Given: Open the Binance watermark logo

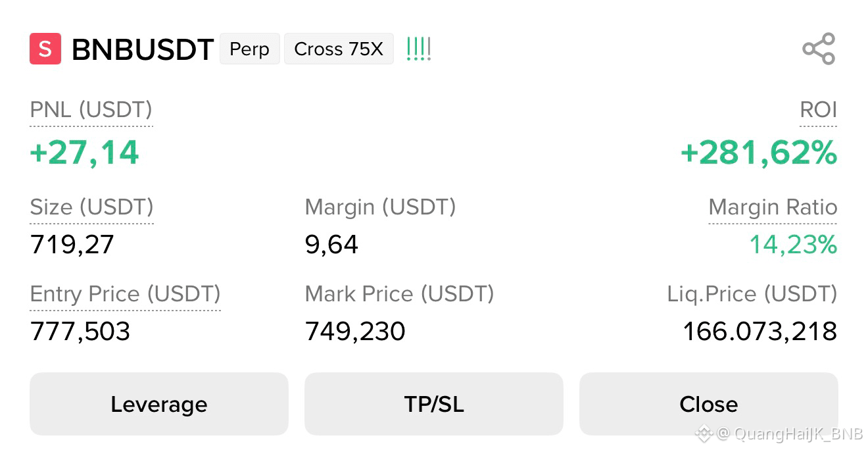Looking at the screenshot, I should click(x=704, y=434).
